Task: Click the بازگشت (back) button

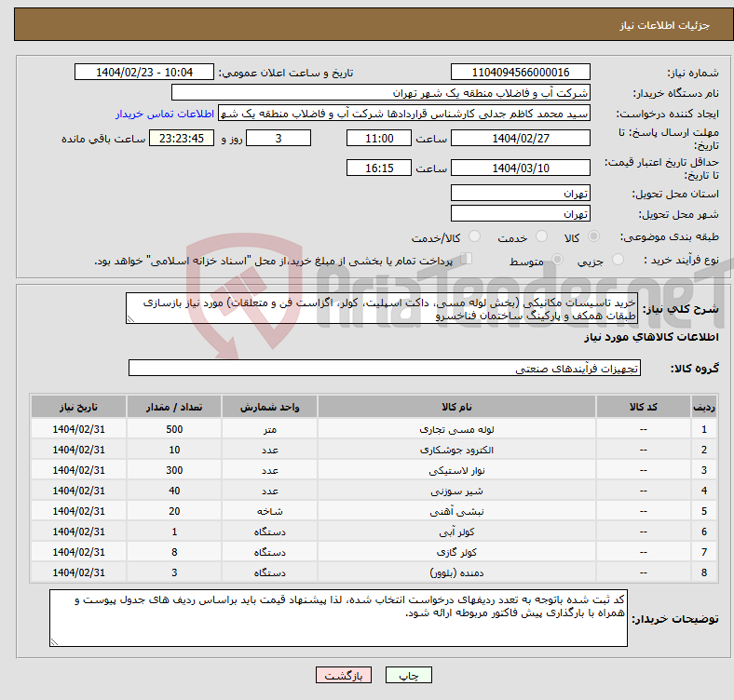Action: pos(344,675)
